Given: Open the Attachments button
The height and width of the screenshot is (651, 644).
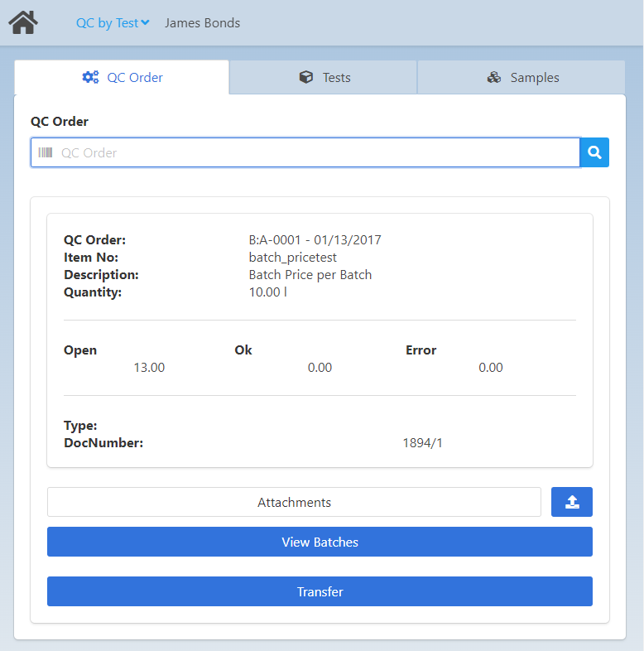Looking at the screenshot, I should point(294,503).
